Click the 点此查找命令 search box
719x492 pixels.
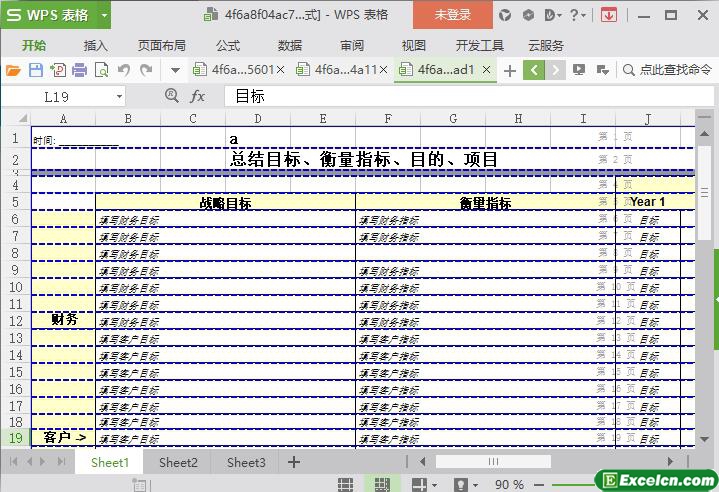point(667,70)
